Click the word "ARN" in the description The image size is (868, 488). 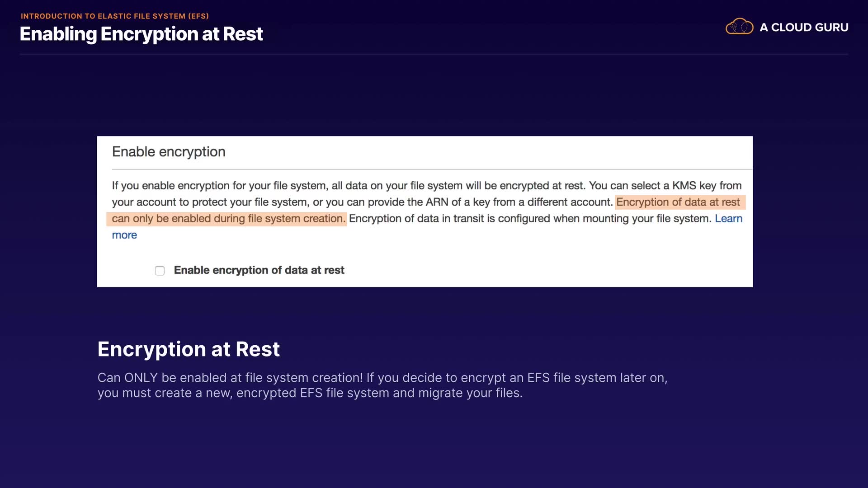437,202
